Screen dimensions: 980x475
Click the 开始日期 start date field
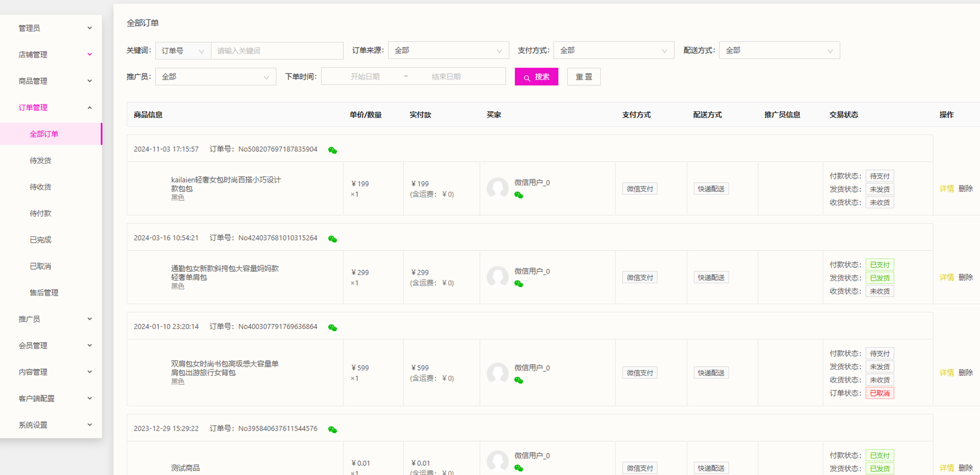pyautogui.click(x=365, y=77)
